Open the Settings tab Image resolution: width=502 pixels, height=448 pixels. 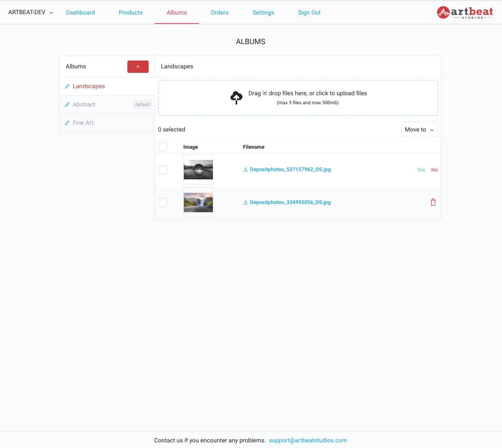click(x=263, y=12)
